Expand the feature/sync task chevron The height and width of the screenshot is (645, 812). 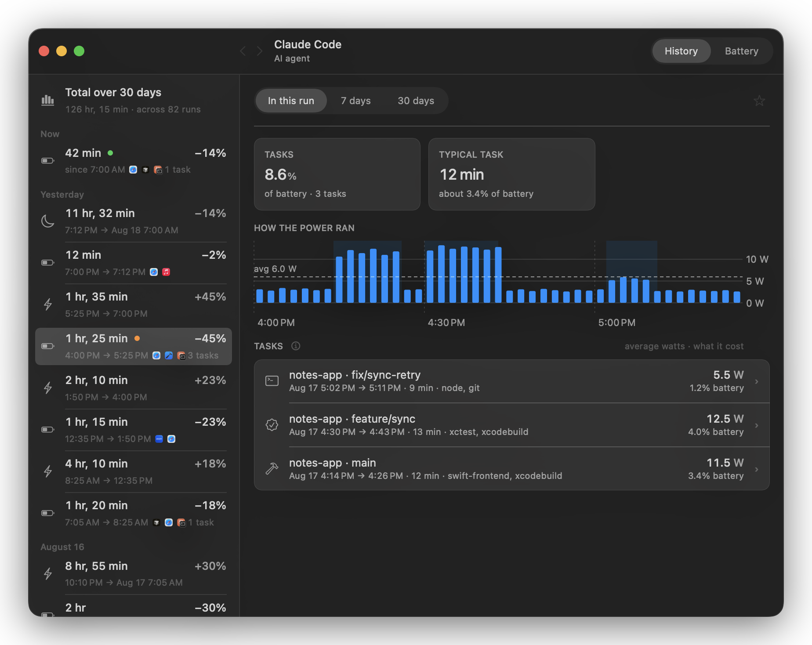(x=757, y=425)
